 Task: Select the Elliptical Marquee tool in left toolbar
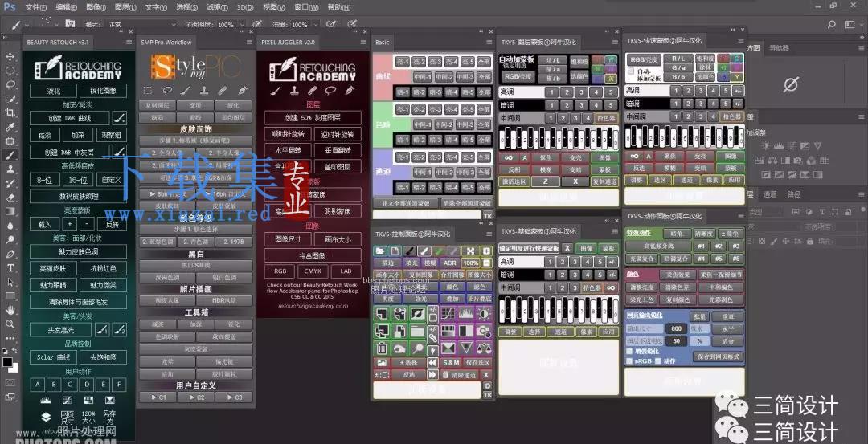pyautogui.click(x=10, y=71)
